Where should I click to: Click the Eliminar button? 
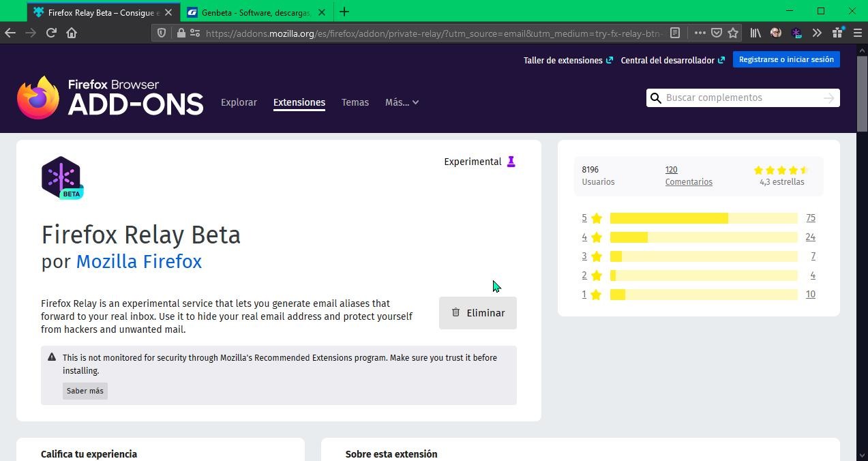pos(478,313)
